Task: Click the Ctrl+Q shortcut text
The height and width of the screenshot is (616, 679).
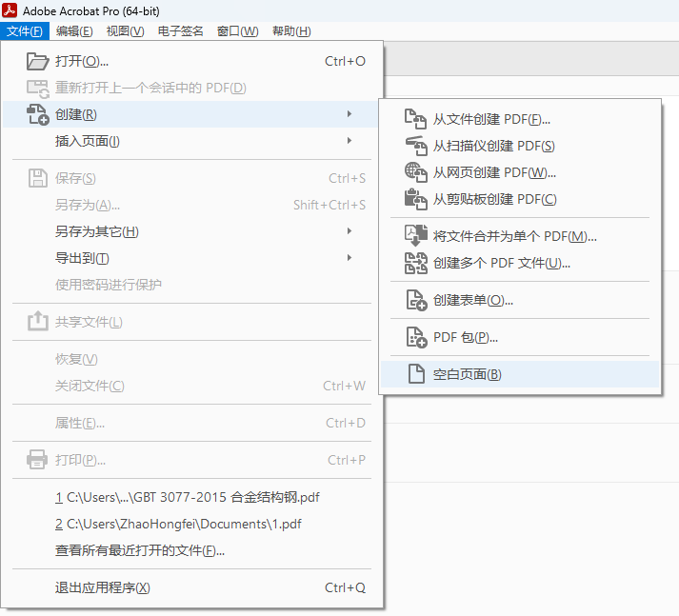Action: coord(345,587)
